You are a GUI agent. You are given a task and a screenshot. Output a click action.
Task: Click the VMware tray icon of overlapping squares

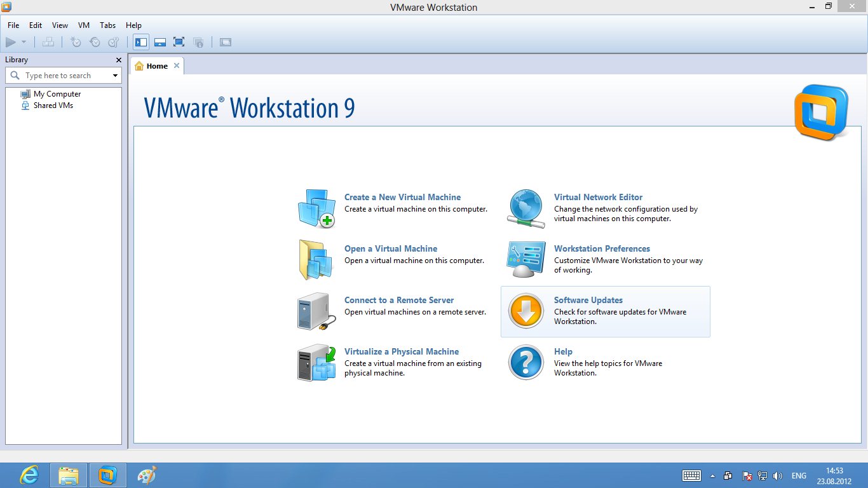(728, 475)
